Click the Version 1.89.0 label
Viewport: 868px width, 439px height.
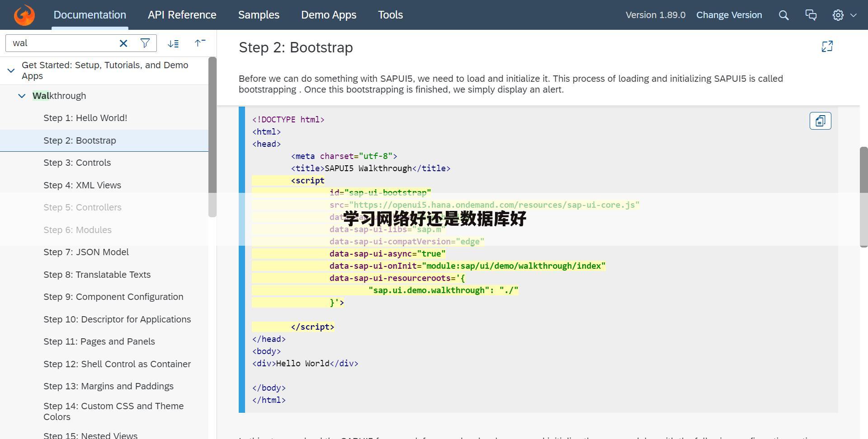point(655,15)
